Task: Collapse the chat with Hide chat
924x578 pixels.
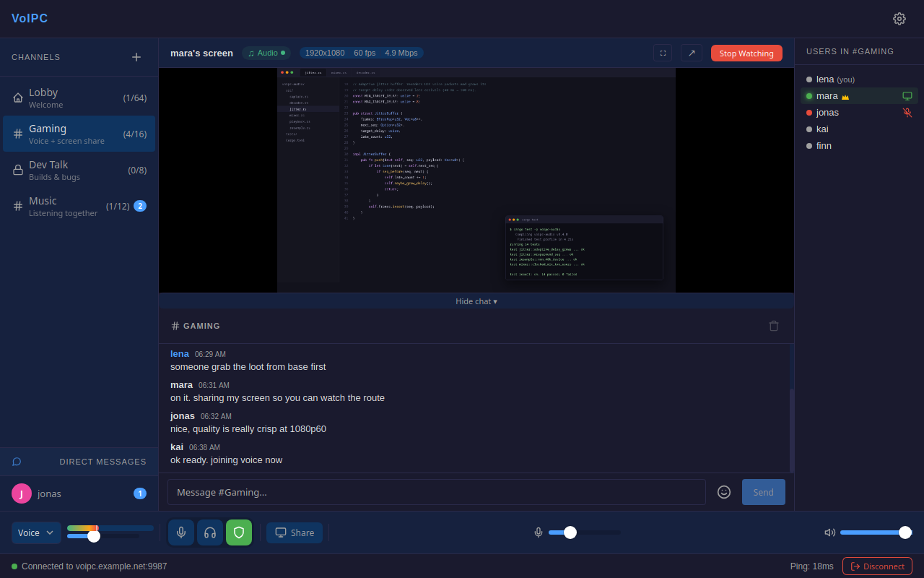Action: (476, 301)
